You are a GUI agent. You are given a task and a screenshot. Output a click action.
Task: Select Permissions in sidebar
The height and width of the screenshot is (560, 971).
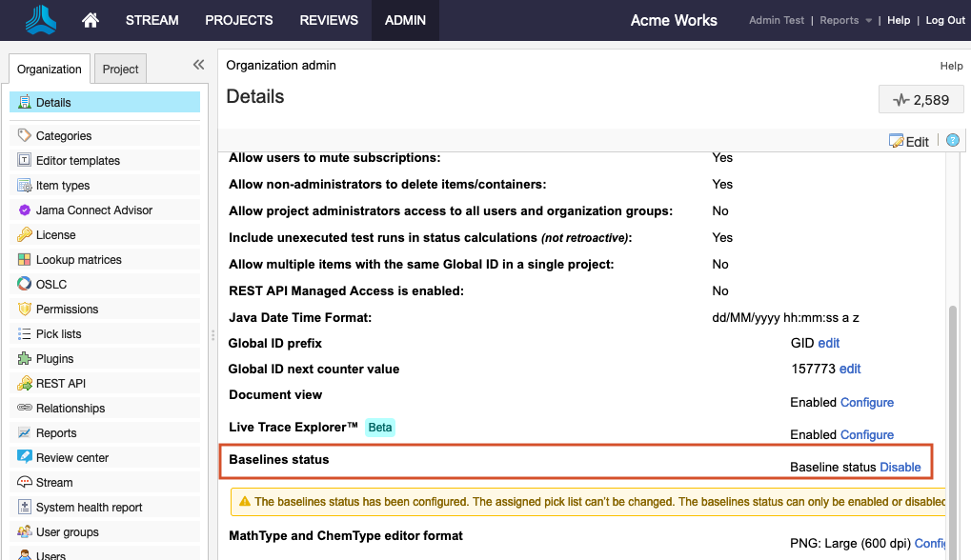(105, 309)
